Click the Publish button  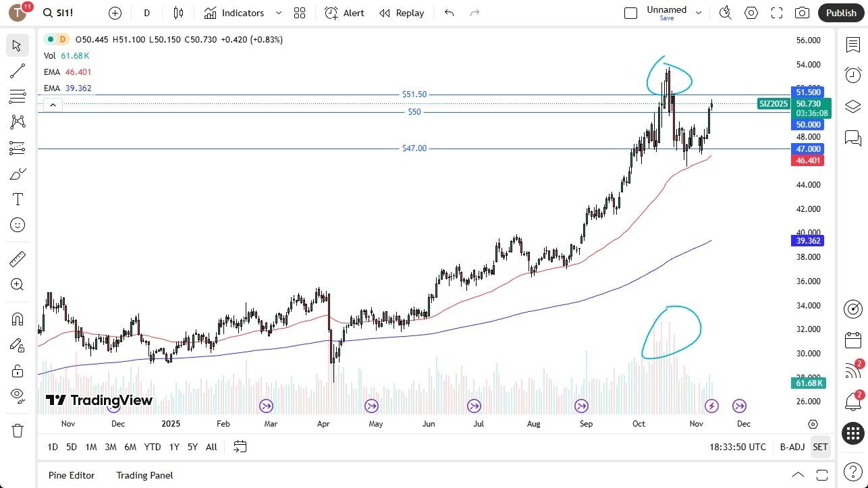coord(840,12)
